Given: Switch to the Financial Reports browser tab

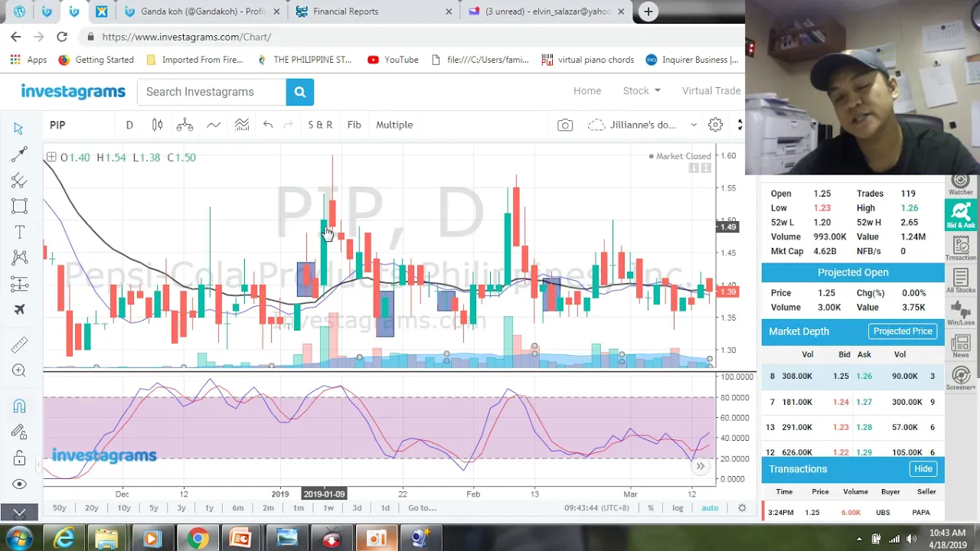Looking at the screenshot, I should point(373,11).
